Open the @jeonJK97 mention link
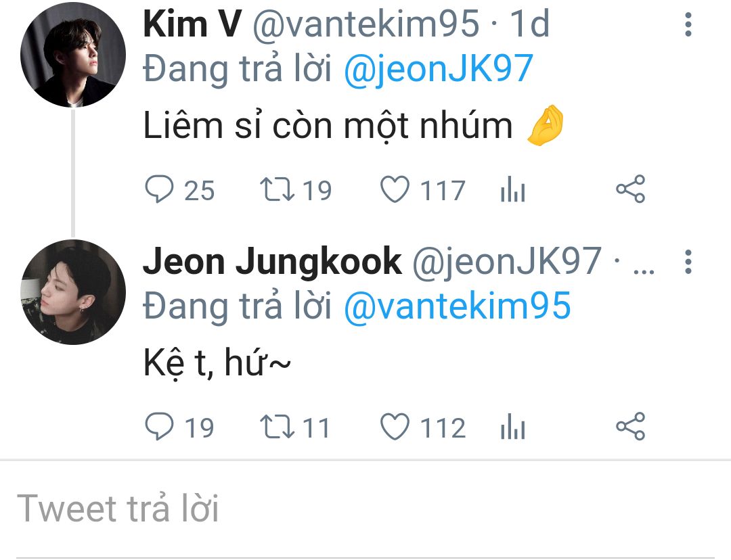Image resolution: width=731 pixels, height=560 pixels. click(438, 69)
